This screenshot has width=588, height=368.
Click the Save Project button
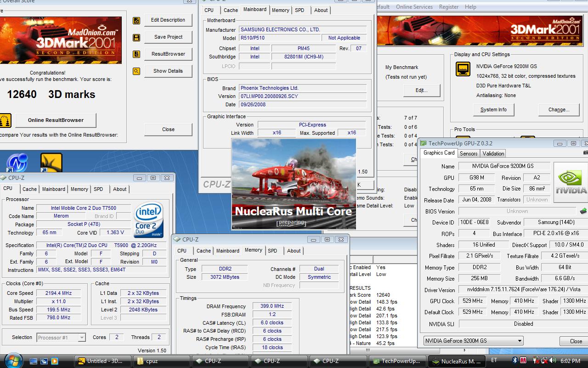pos(168,37)
